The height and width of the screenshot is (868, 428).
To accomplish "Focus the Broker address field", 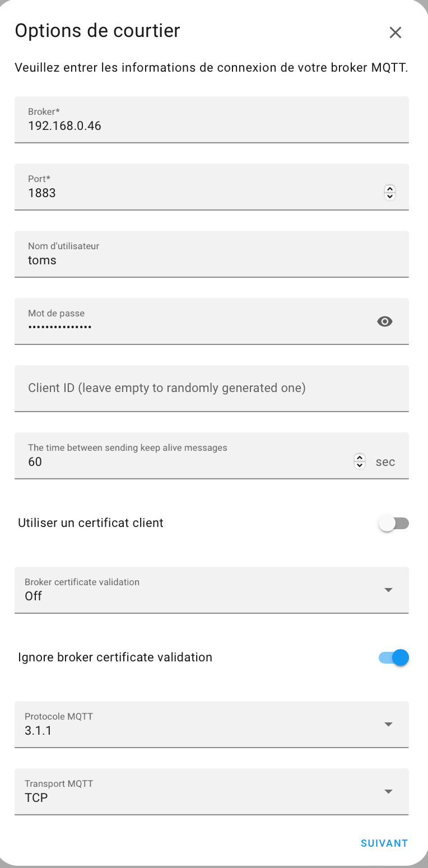I will (212, 120).
